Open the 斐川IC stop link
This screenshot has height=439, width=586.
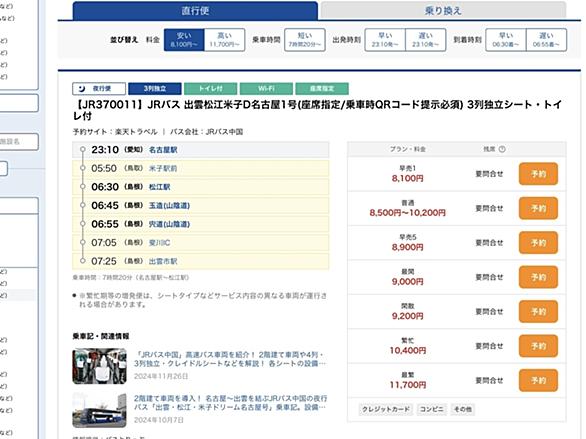160,243
